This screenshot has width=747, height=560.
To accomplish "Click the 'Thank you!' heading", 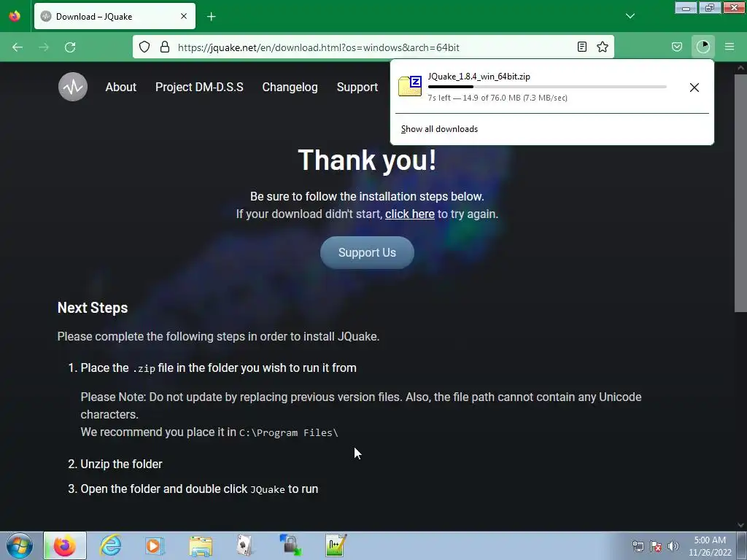I will pos(368,160).
